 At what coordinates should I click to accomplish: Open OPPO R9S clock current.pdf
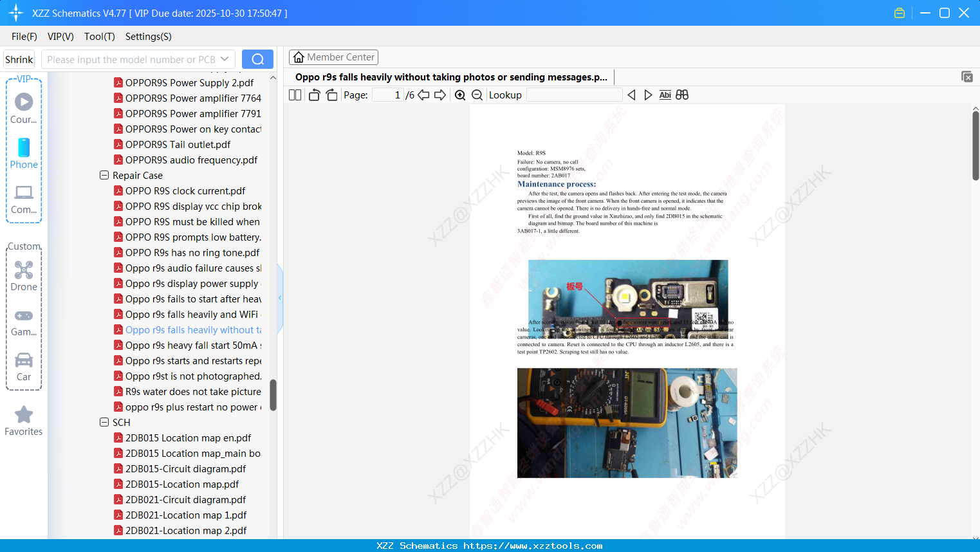pos(180,191)
